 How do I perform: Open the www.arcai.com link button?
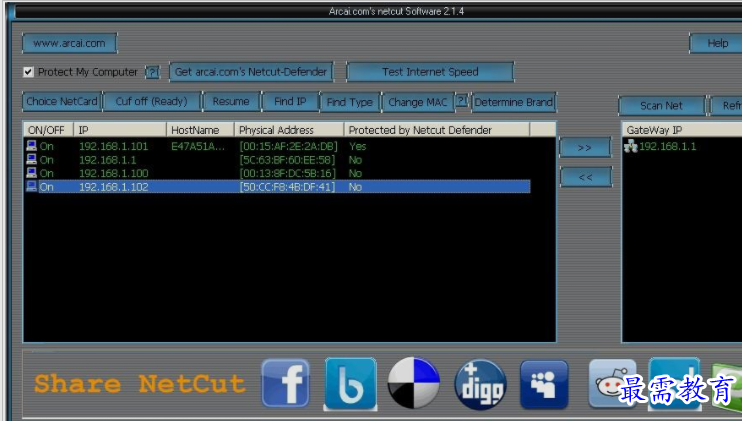click(x=70, y=44)
